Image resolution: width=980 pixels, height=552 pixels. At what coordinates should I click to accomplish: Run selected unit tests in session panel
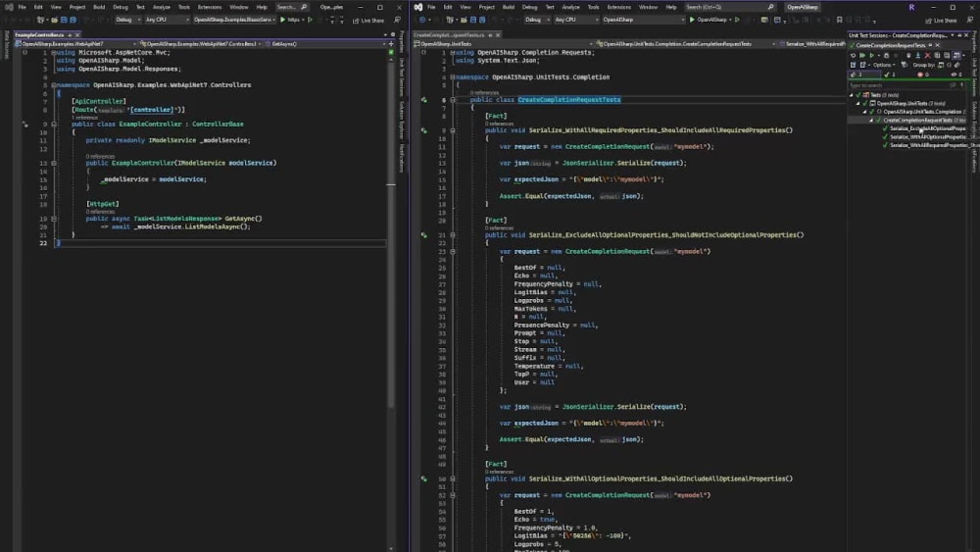(872, 56)
